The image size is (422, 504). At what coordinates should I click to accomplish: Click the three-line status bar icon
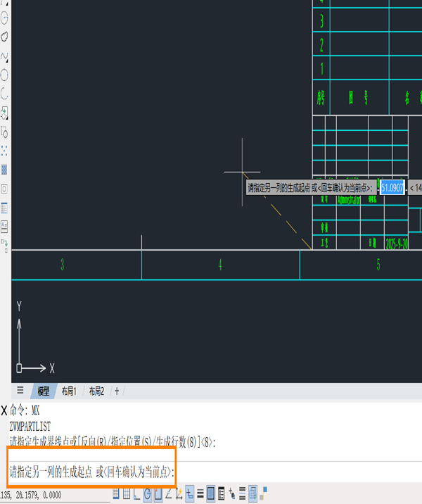[x=242, y=493]
